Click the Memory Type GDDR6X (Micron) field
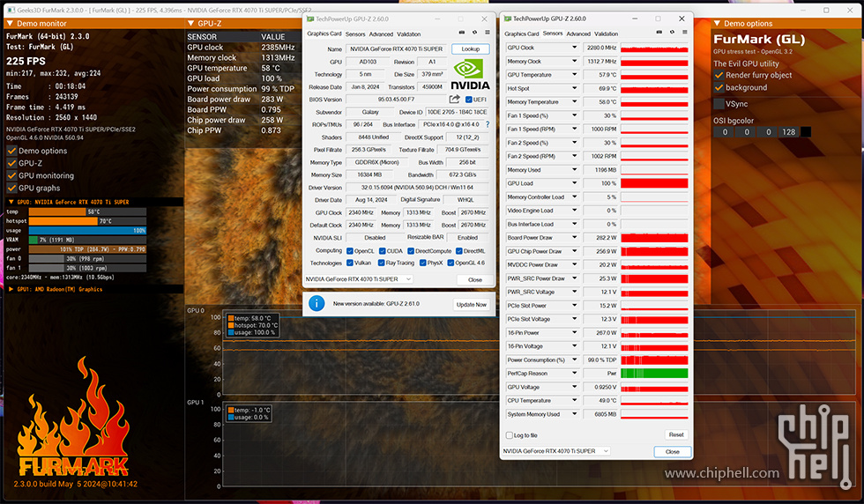This screenshot has height=504, width=864. click(x=376, y=162)
